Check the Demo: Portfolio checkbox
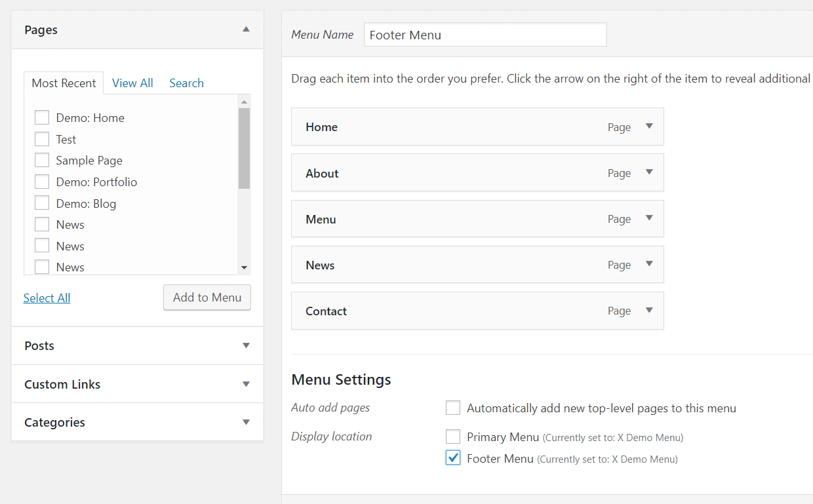 [42, 181]
